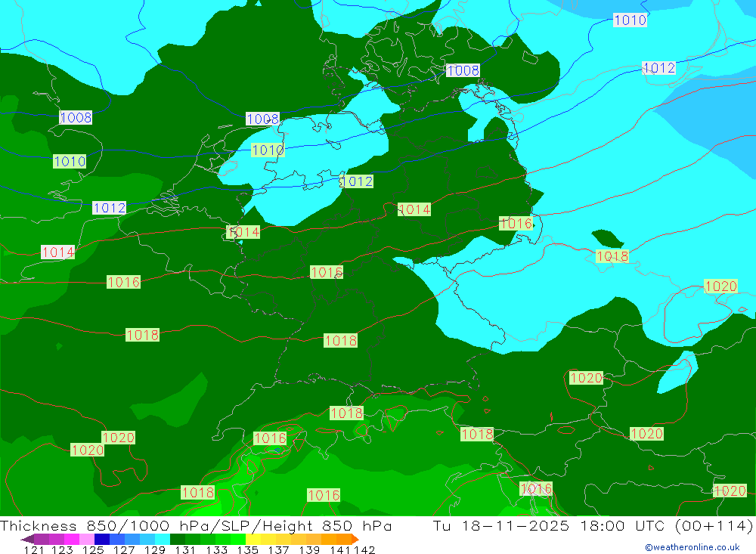
Task: Click the legend value 125
Action: pos(93,550)
